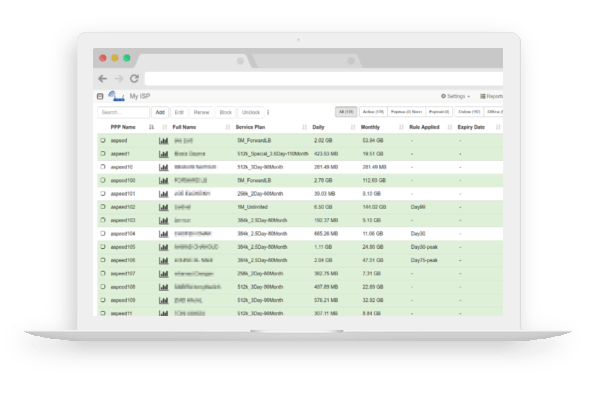Viewport: 596px width, 403px height.
Task: Open more actions menu beside Unblock
Action: pos(268,112)
